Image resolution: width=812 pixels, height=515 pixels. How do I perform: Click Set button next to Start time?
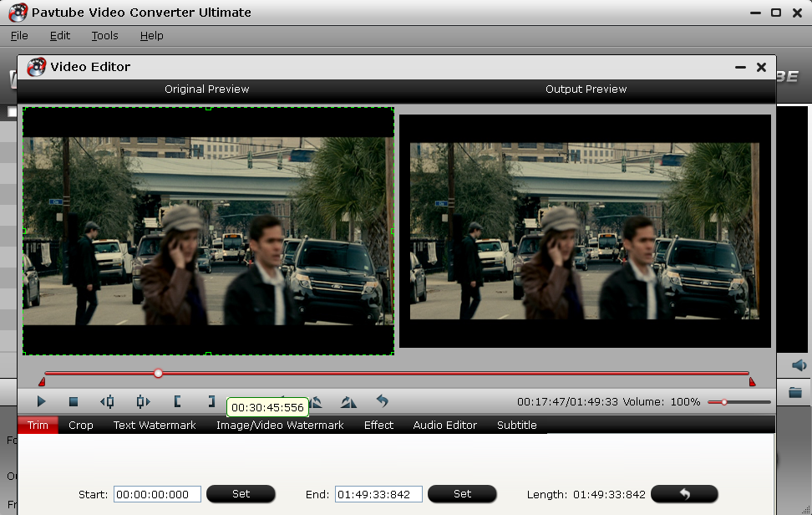click(241, 494)
